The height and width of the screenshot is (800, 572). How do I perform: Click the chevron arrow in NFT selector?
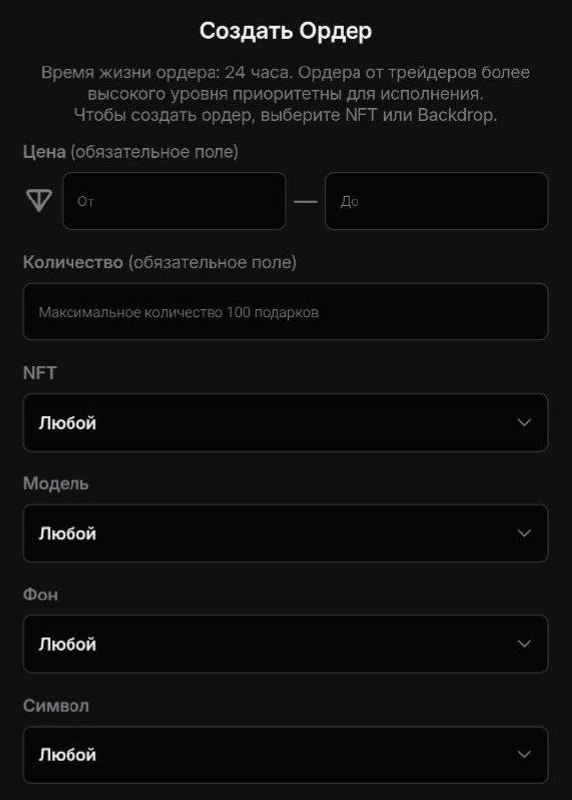pos(524,422)
